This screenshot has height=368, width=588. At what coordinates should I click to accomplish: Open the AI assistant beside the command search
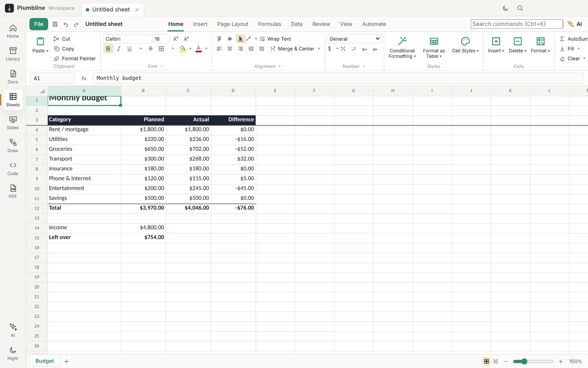575,24
